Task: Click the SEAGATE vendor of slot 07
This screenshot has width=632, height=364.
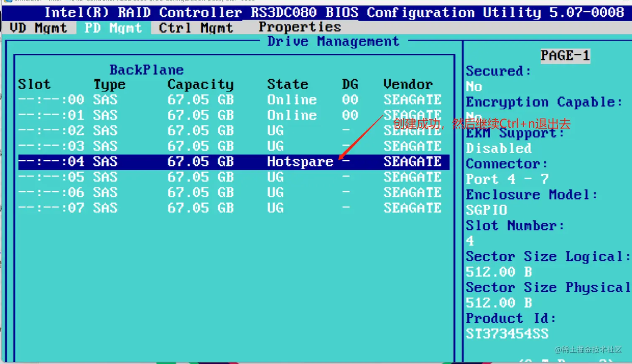Action: [x=412, y=208]
